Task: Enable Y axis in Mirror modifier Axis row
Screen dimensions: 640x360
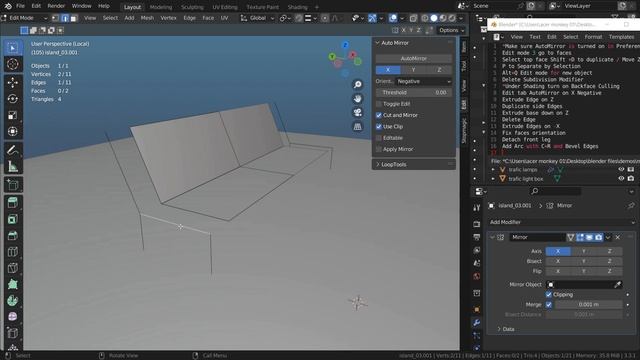Action: click(x=584, y=251)
